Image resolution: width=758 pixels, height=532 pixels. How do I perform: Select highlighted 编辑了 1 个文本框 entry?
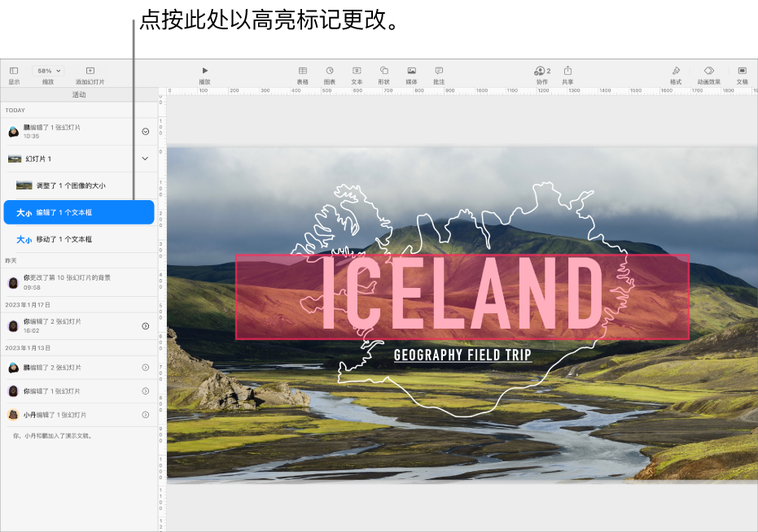pyautogui.click(x=79, y=212)
